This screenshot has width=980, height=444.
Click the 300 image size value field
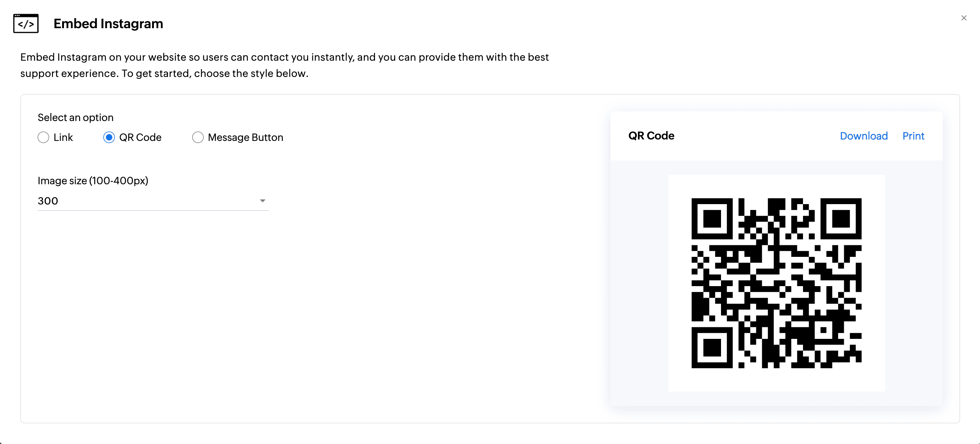point(144,201)
